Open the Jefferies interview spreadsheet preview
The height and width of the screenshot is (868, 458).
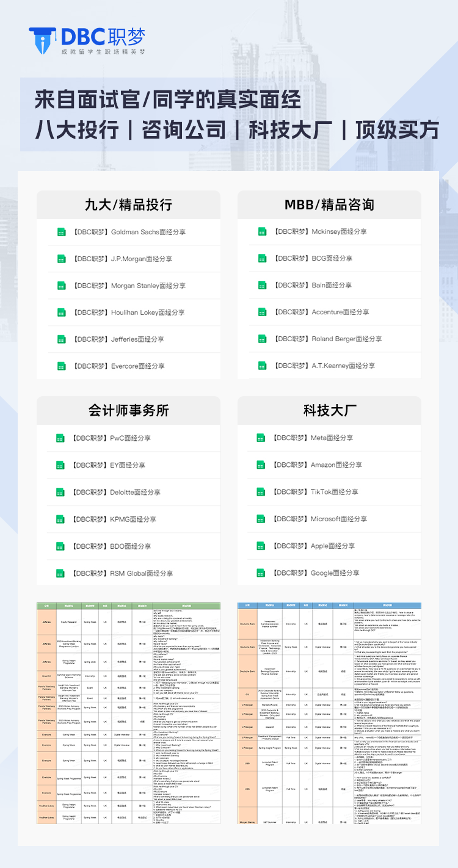pos(128,713)
